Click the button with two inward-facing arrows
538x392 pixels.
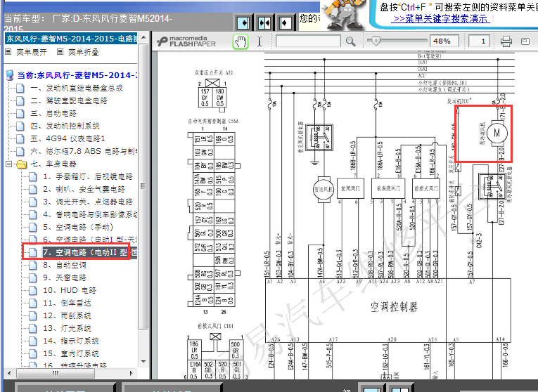(264, 23)
